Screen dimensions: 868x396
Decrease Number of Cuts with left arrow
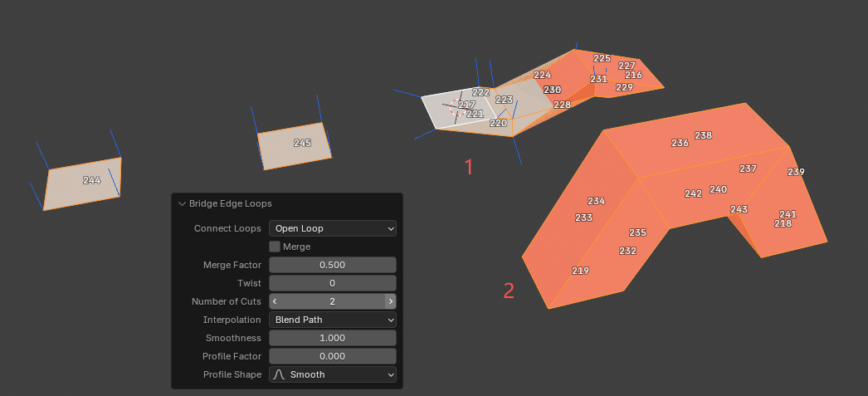[x=275, y=301]
